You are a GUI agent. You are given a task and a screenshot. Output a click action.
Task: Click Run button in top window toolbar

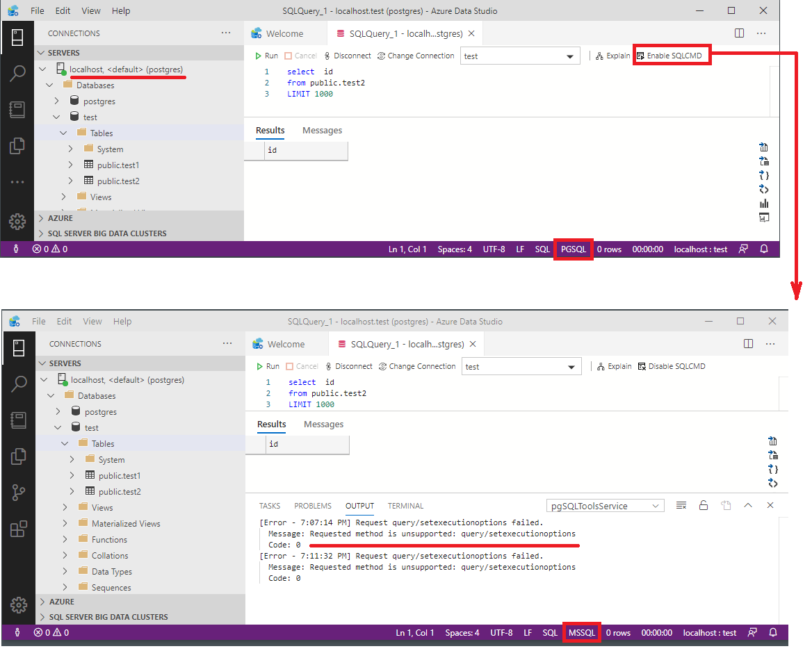point(266,56)
